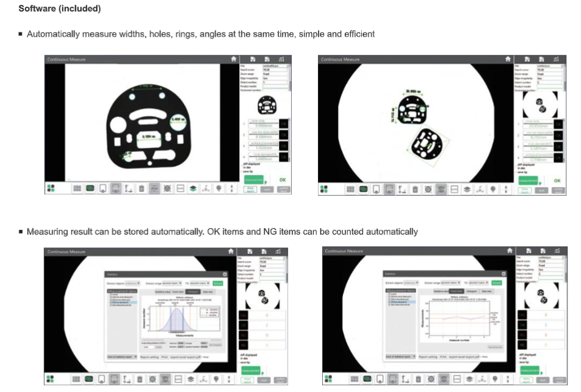Click the trash delete icon in top-left window toolbar
The width and height of the screenshot is (581, 392).
click(142, 189)
